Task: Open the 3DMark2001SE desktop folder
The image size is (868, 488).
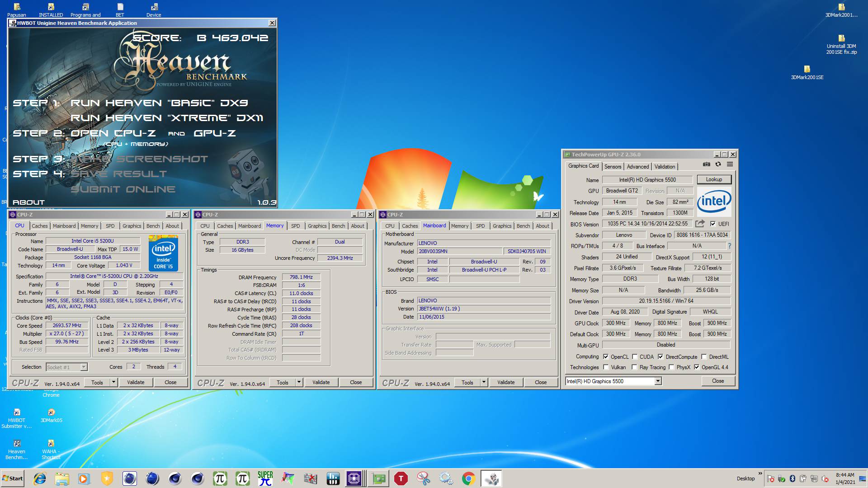Action: (x=807, y=72)
